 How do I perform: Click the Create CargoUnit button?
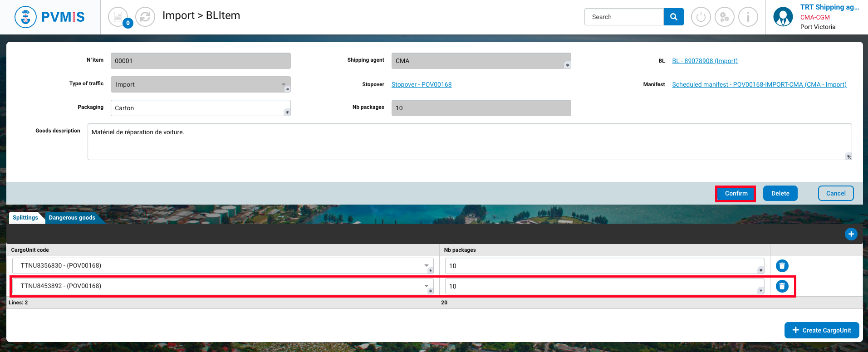tap(821, 330)
